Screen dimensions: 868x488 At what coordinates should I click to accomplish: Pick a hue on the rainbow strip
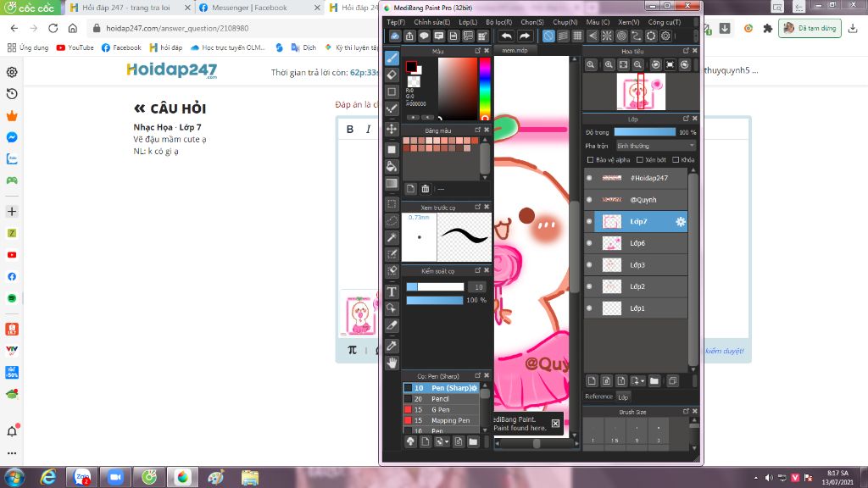485,88
